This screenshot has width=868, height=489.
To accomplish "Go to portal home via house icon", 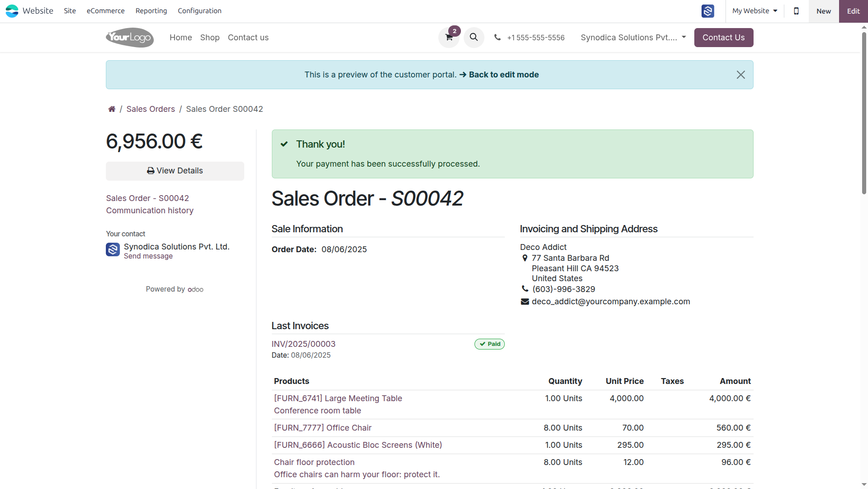I will tap(112, 109).
